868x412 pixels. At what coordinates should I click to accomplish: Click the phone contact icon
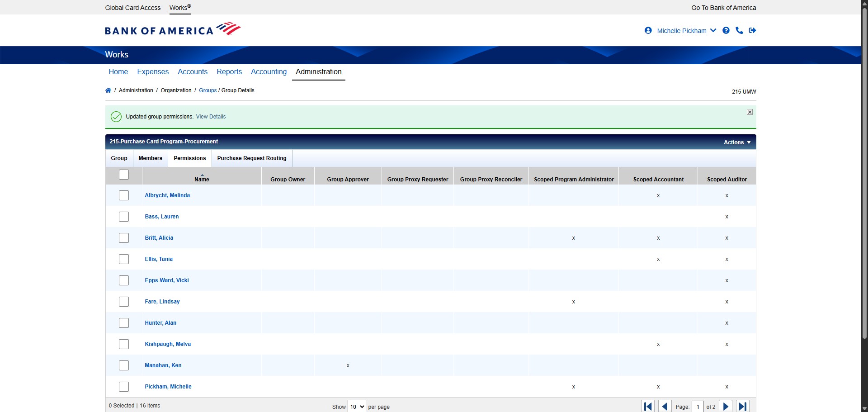coord(739,30)
